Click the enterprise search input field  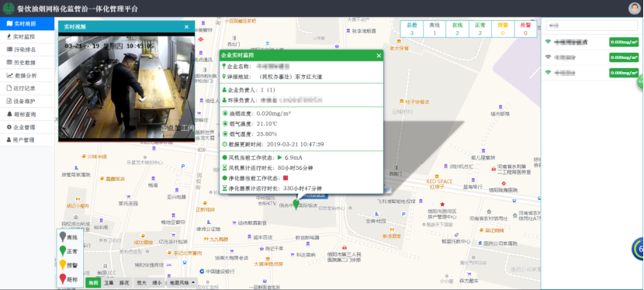[x=591, y=26]
